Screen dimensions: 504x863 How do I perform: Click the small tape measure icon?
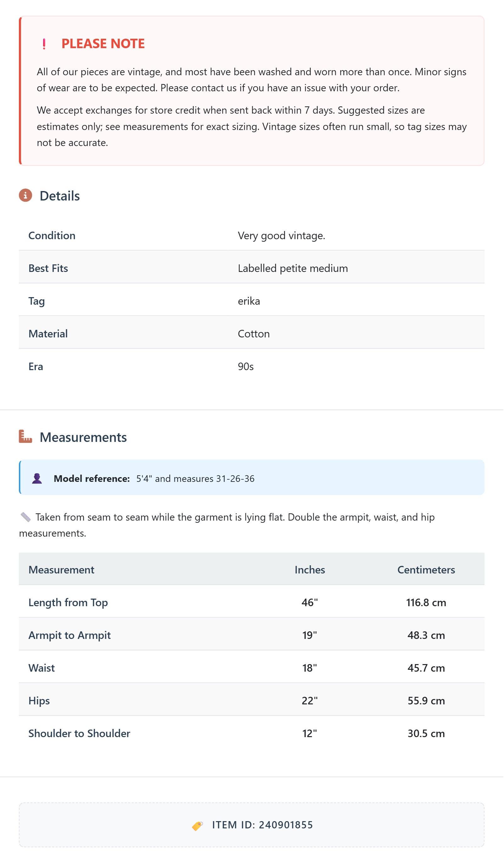pyautogui.click(x=26, y=517)
